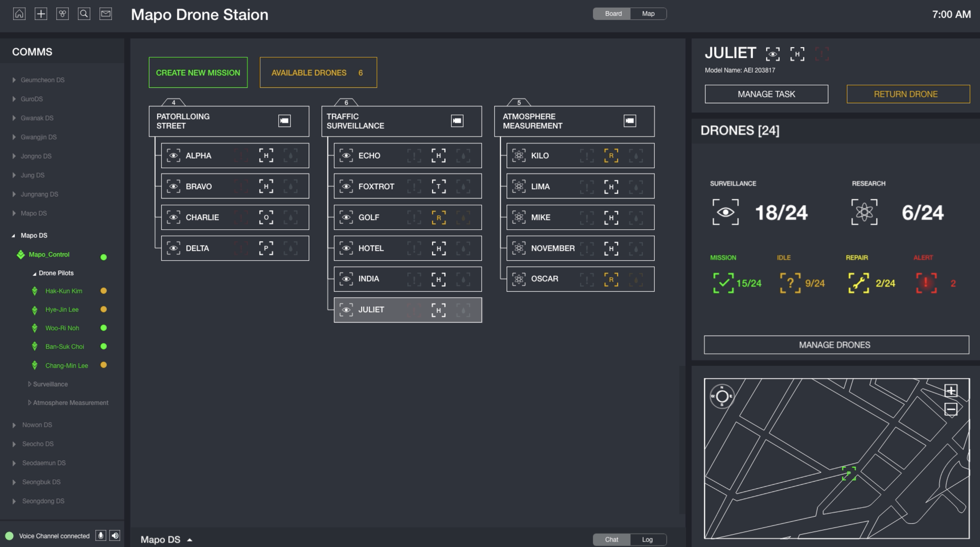Select the eye surveillance icon beside ALPHA drone
The image size is (980, 547).
click(x=173, y=156)
